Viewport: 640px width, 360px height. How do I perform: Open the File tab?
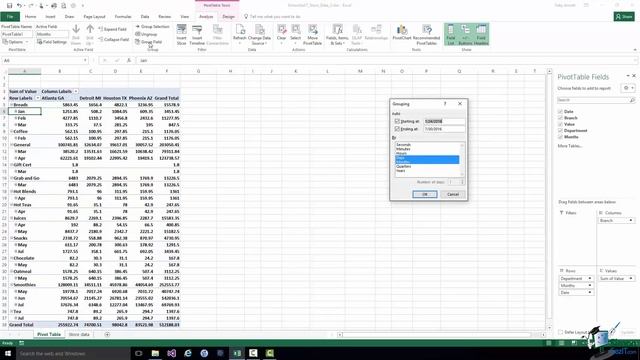(x=10, y=17)
